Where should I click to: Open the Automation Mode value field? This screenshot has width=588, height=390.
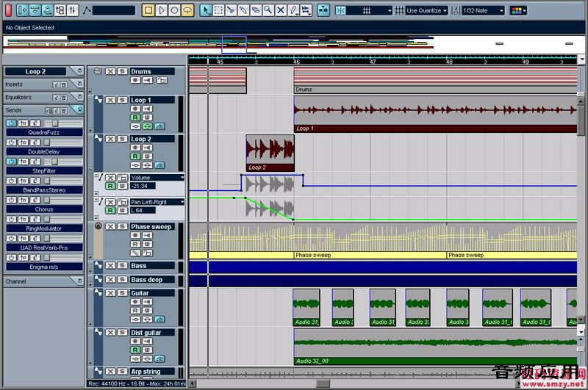pyautogui.click(x=114, y=10)
